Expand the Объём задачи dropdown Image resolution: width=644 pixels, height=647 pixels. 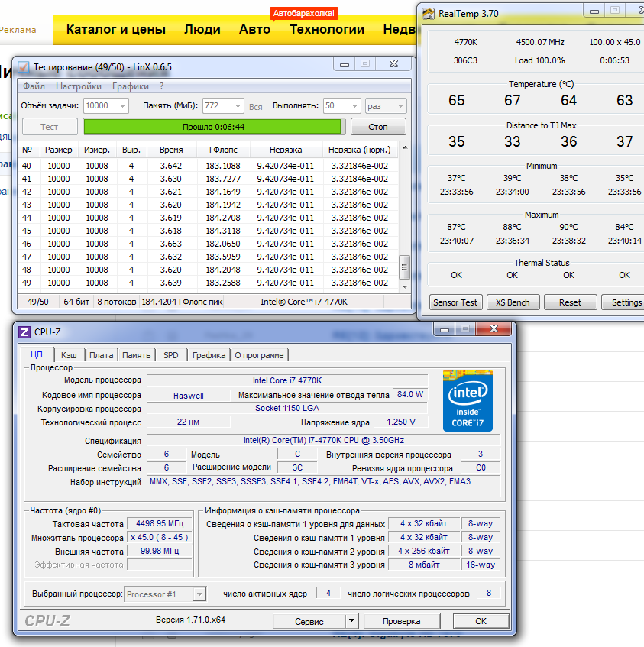pyautogui.click(x=122, y=106)
